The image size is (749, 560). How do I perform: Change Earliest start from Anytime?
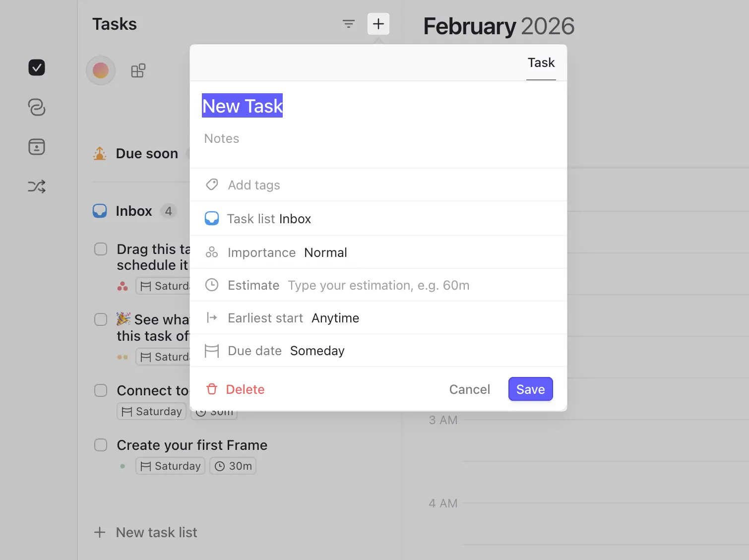click(335, 317)
